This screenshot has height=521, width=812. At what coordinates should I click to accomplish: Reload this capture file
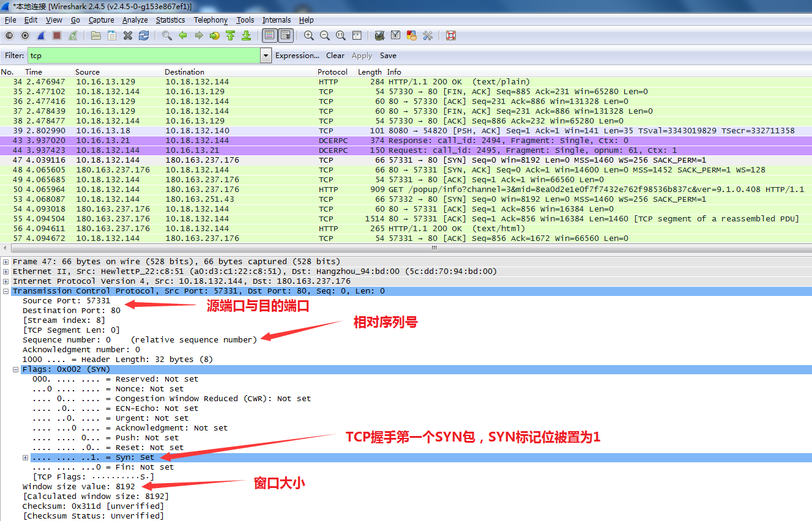point(144,35)
